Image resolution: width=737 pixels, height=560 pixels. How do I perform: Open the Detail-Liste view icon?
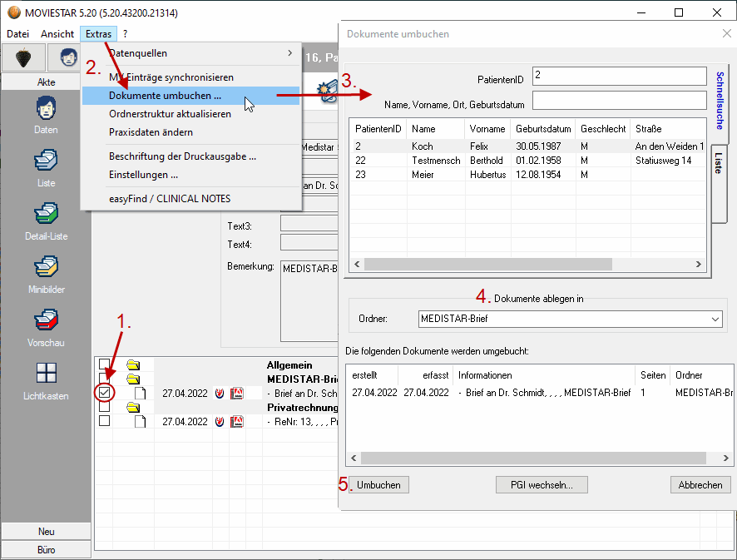(x=46, y=221)
